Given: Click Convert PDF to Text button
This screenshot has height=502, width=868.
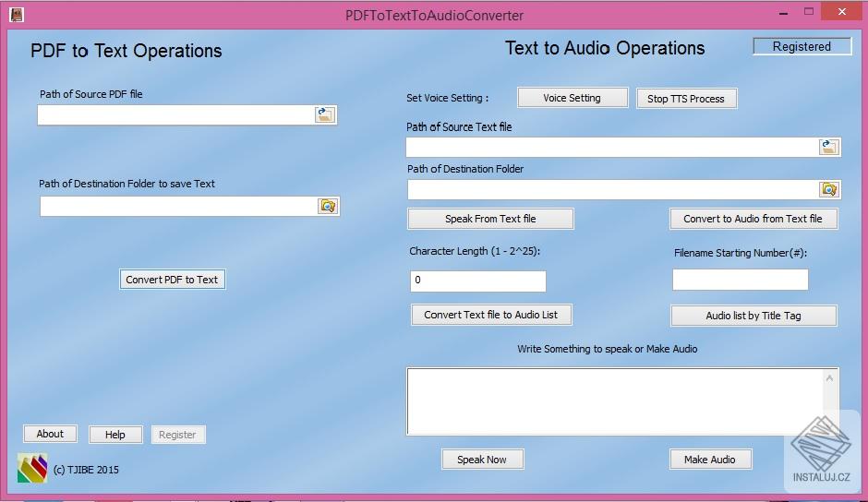Looking at the screenshot, I should [x=172, y=280].
